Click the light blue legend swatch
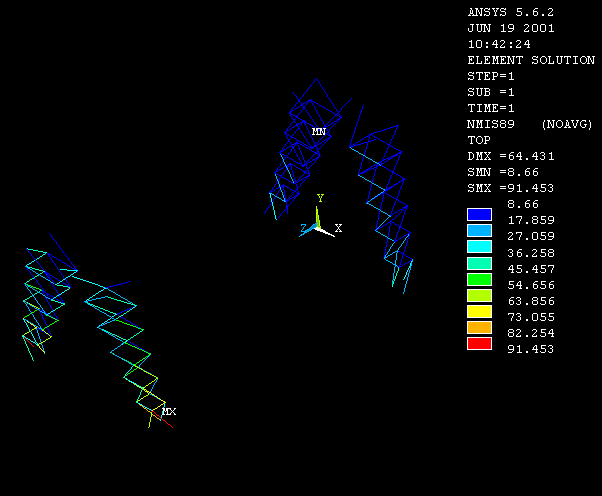This screenshot has width=602, height=496. [x=480, y=230]
